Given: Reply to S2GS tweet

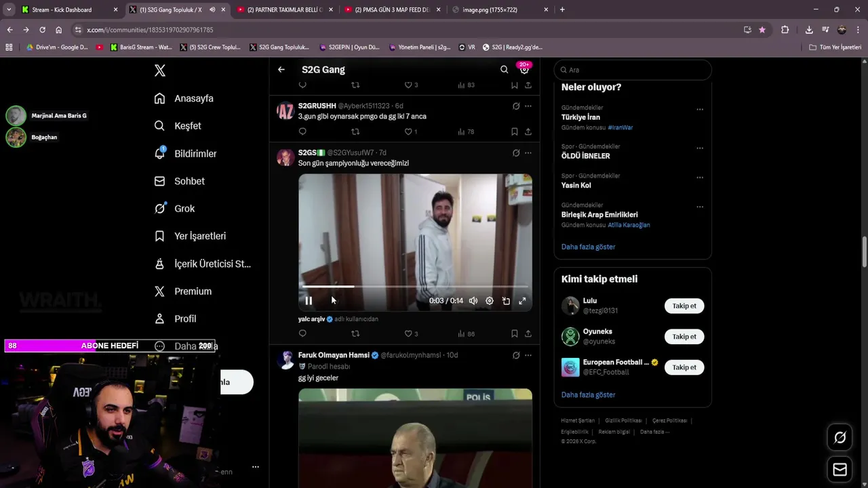Looking at the screenshot, I should click(x=302, y=333).
